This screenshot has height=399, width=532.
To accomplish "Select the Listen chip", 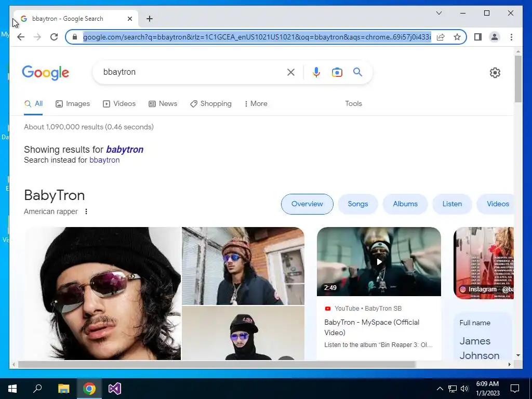I will 452,204.
